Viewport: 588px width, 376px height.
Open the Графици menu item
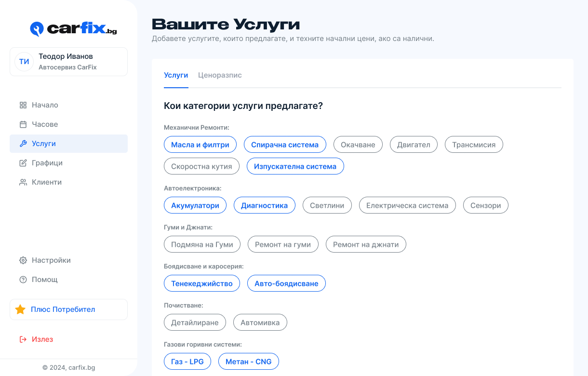(68, 163)
